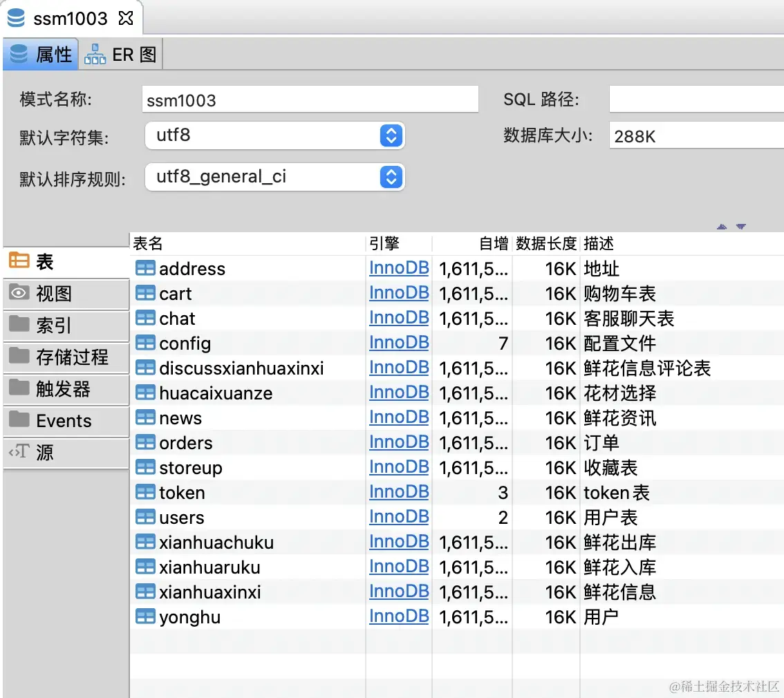Select the 触发器 sidebar item
The image size is (784, 698).
(66, 389)
